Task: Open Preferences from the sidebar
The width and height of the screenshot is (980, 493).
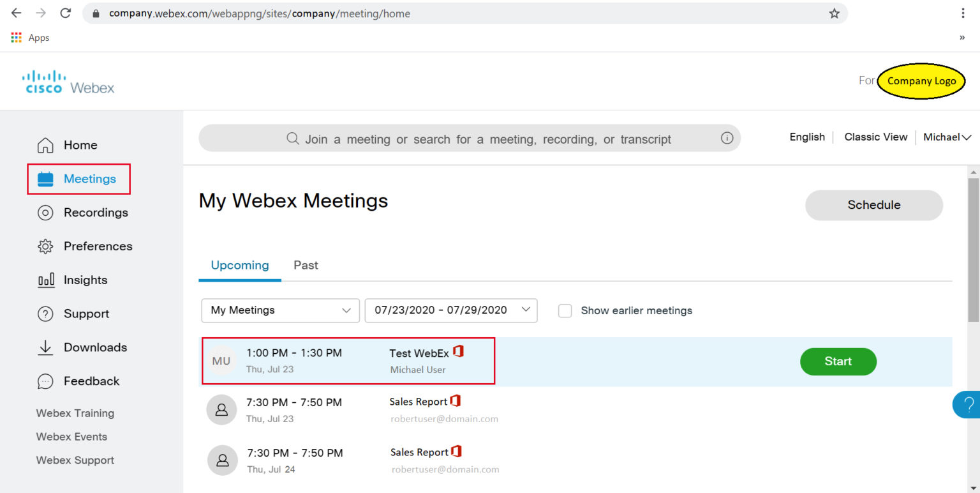Action: 98,247
